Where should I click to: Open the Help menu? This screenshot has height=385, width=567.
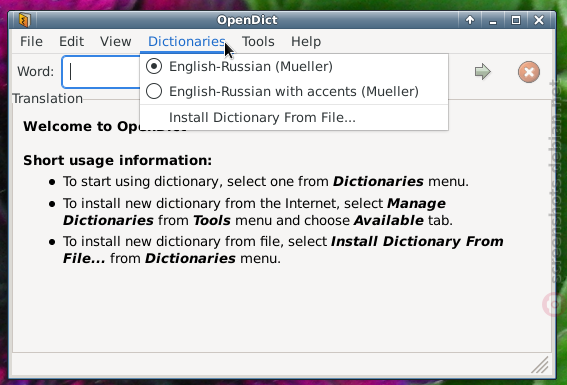(306, 42)
